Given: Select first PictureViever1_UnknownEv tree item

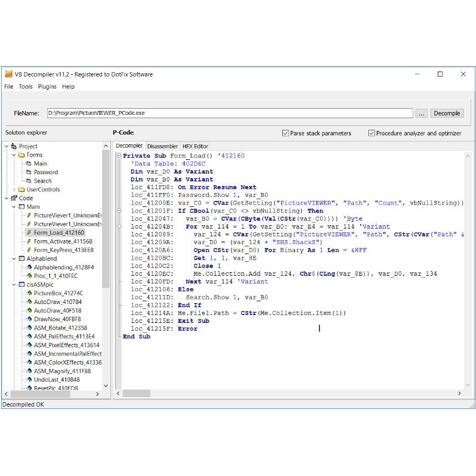Looking at the screenshot, I should pyautogui.click(x=68, y=215).
